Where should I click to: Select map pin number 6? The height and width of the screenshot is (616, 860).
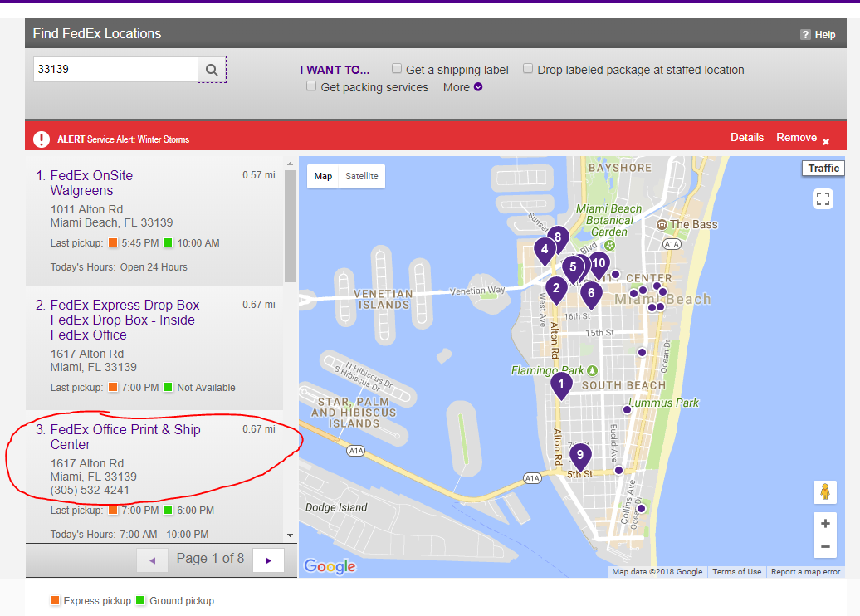pyautogui.click(x=591, y=294)
